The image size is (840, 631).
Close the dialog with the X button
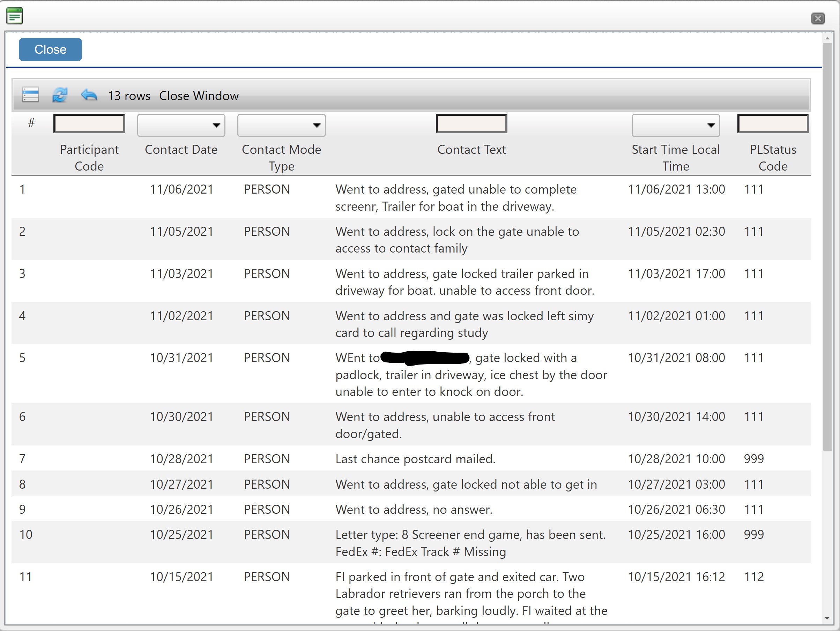818,18
